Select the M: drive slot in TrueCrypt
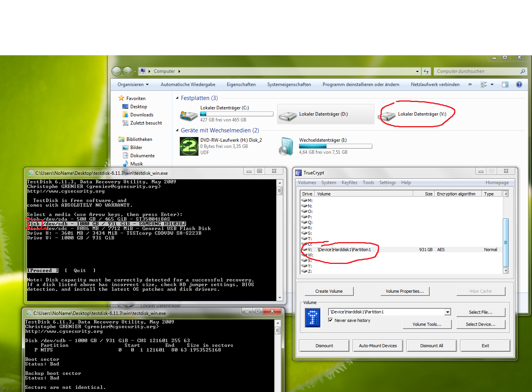532x392 pixels. pyautogui.click(x=401, y=200)
